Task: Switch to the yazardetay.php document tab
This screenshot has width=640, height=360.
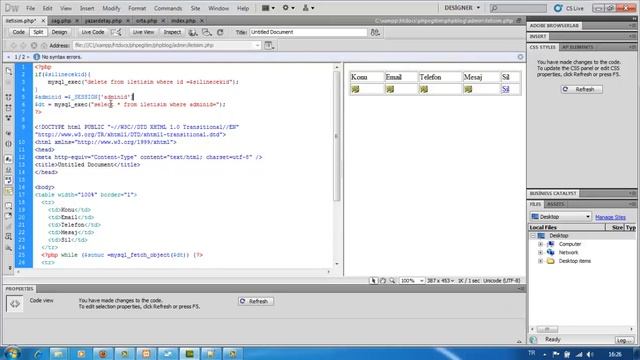Action: click(103, 20)
